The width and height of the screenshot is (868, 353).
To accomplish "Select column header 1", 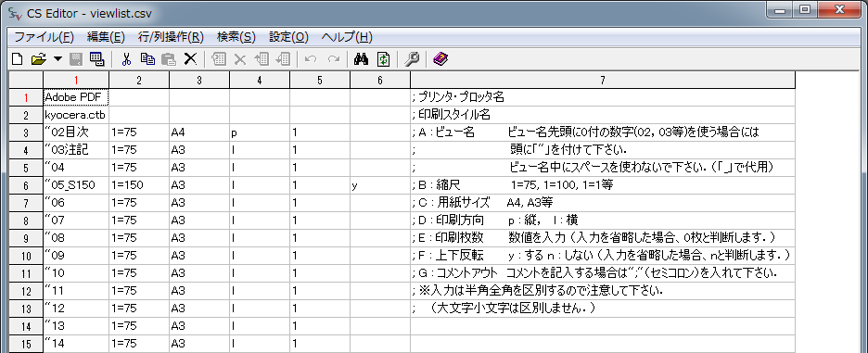I will point(76,81).
